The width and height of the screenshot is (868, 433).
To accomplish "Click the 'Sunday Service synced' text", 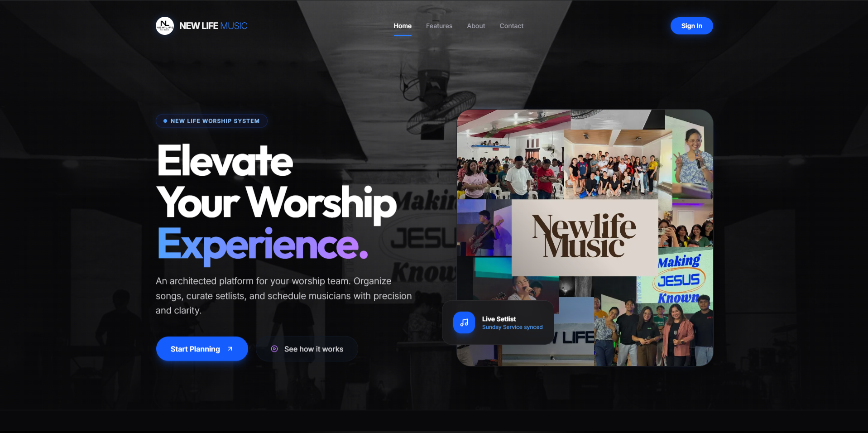I will 512,327.
